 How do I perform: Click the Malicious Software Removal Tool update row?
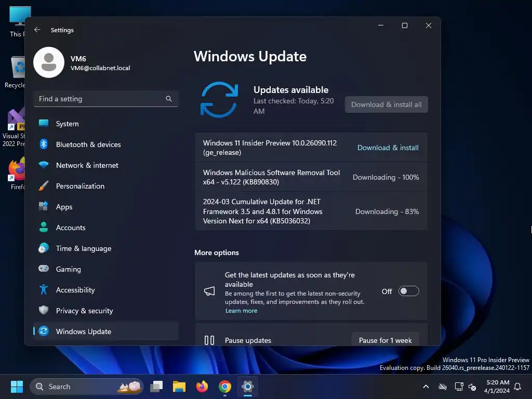pos(311,177)
